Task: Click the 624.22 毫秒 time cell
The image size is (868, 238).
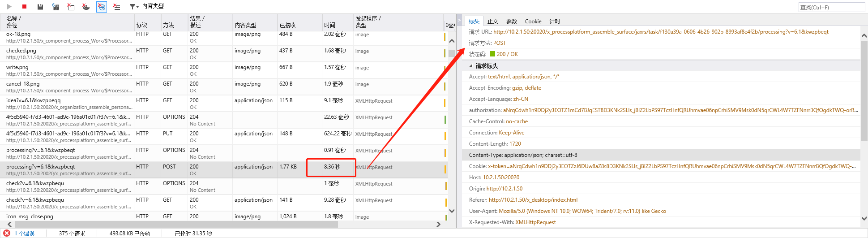Action: tap(338, 134)
